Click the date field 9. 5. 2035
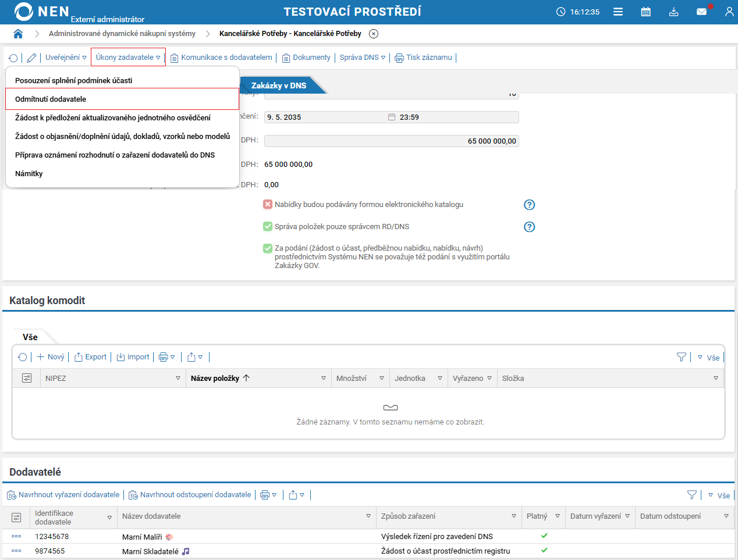 (325, 117)
